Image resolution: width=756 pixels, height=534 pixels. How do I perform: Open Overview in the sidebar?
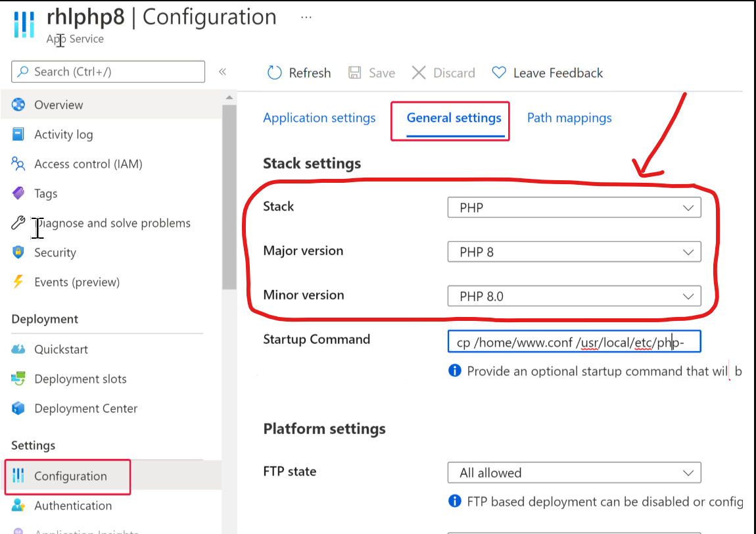(x=59, y=105)
